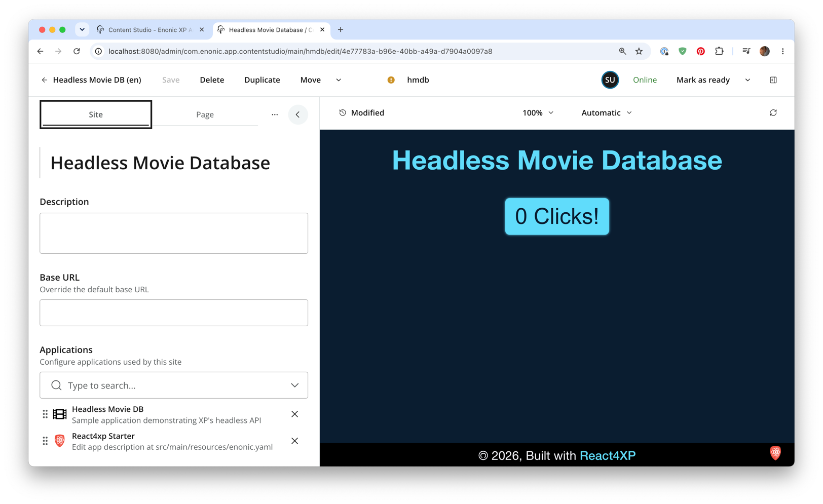
Task: Click the browser back navigation arrow
Action: [x=41, y=51]
